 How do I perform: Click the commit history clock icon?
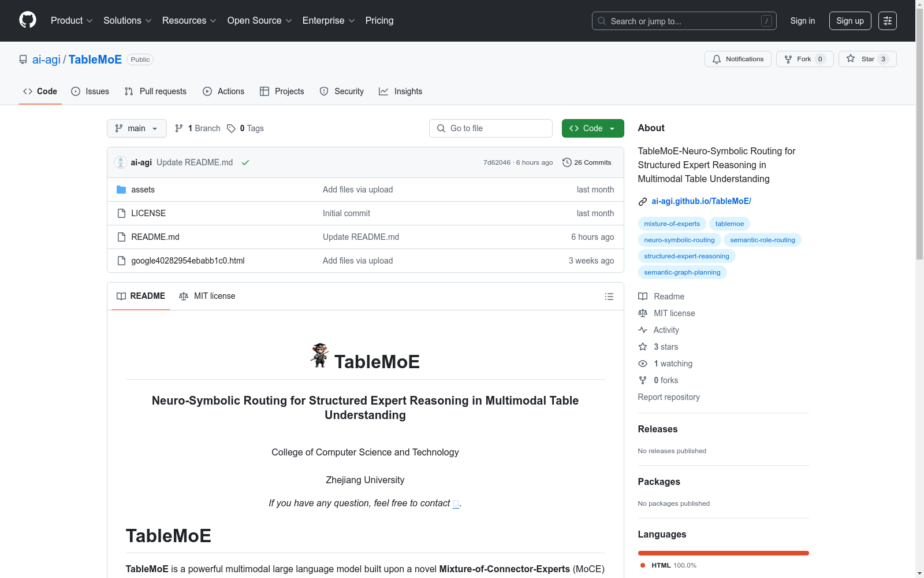pos(567,162)
